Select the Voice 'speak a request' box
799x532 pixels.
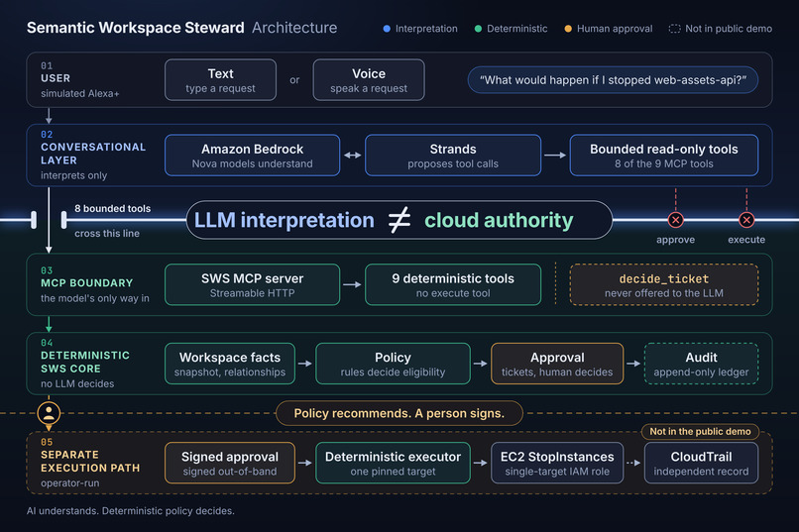369,80
